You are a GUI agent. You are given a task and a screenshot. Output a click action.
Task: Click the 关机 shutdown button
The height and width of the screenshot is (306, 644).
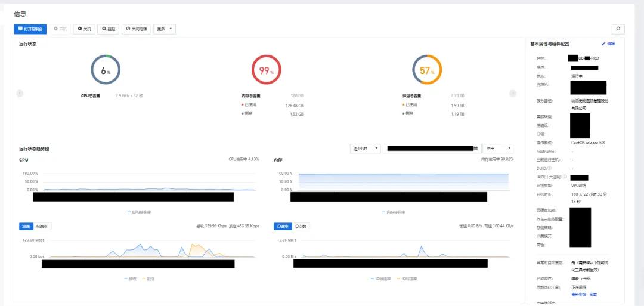(x=83, y=29)
